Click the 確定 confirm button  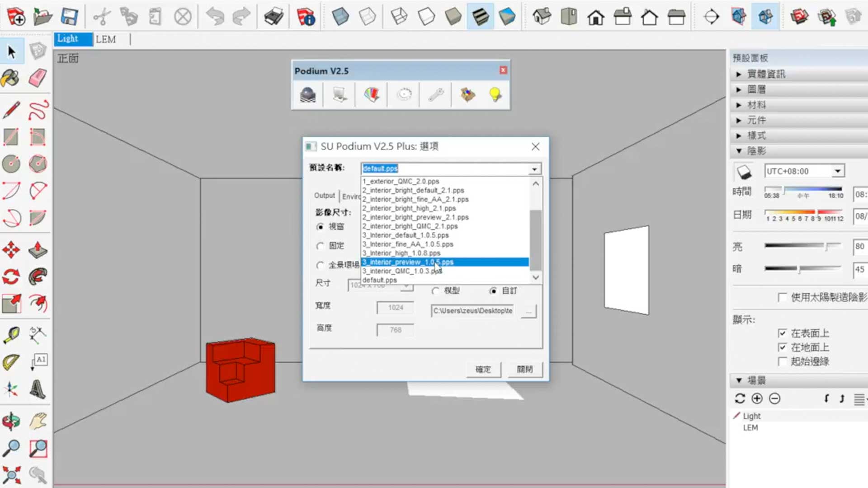[483, 369]
